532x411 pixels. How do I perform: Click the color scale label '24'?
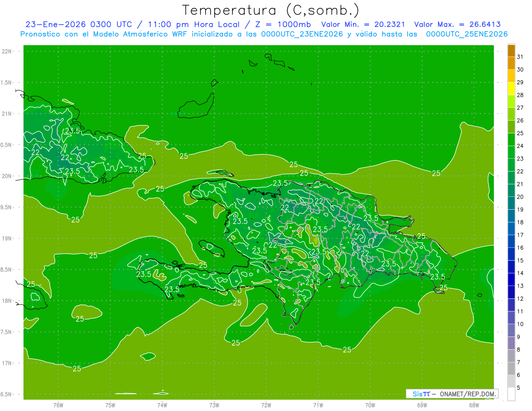(x=520, y=146)
